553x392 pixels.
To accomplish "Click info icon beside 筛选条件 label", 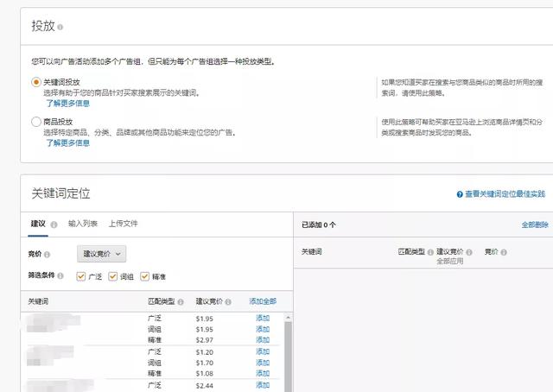I will point(60,275).
